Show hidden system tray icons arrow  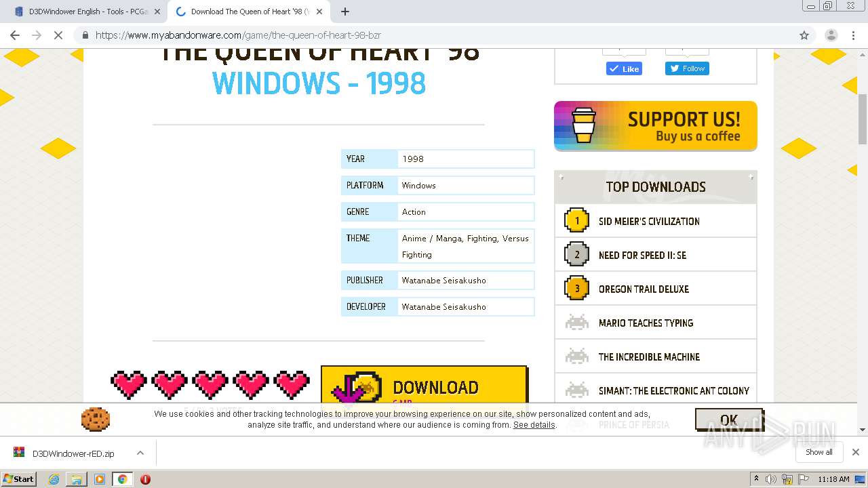(x=756, y=479)
